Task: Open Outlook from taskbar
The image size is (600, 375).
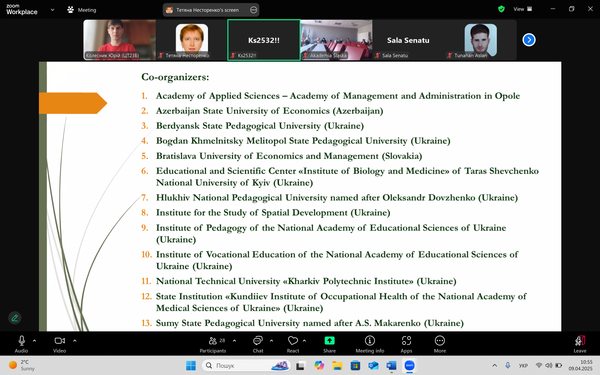Action: click(373, 365)
